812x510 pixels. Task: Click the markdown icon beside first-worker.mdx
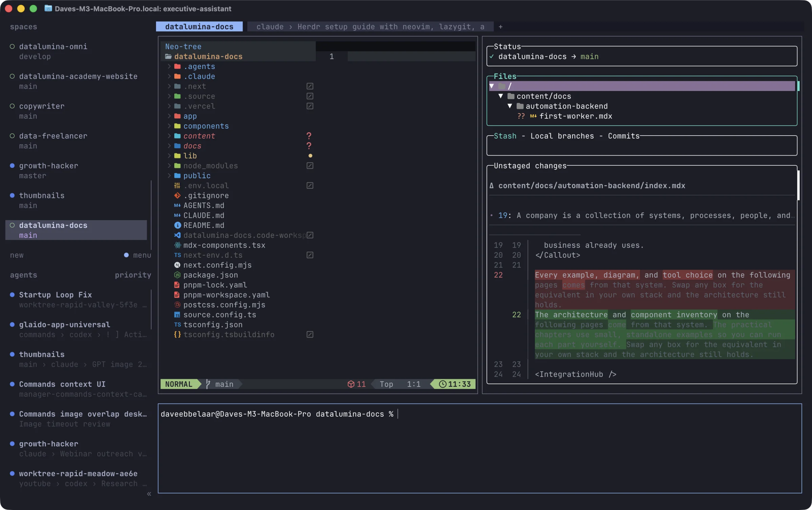[x=533, y=116]
